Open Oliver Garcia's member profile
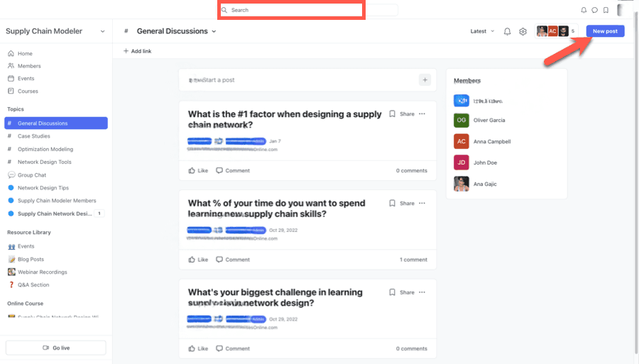The height and width of the screenshot is (364, 639). (489, 121)
